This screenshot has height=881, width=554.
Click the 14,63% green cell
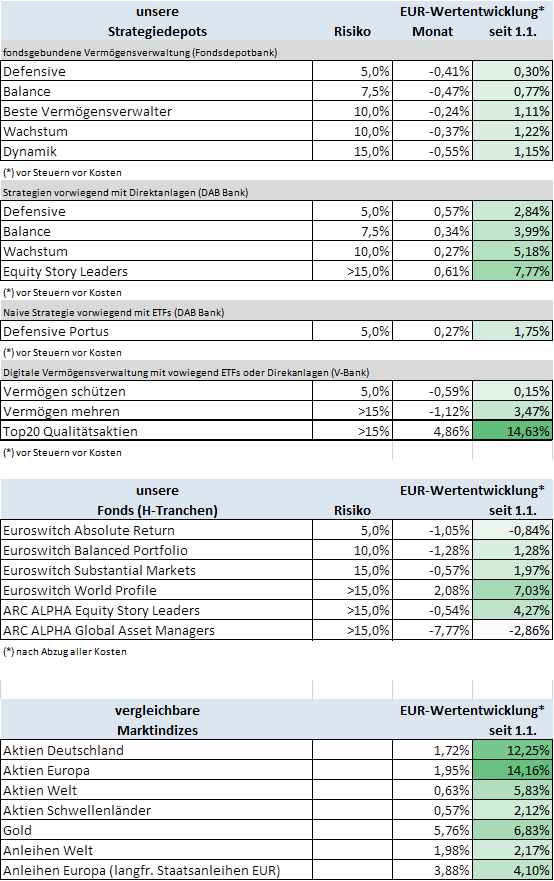pos(512,432)
